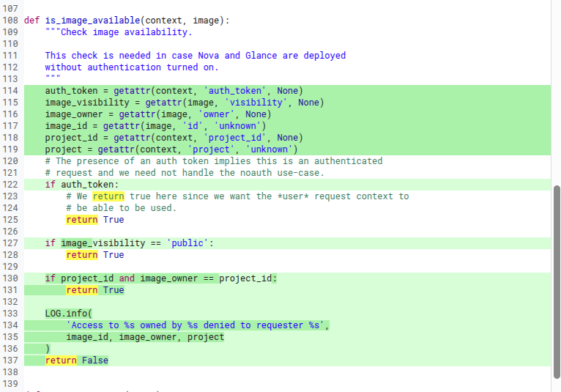
Task: Click line number 127 in gutter
Action: 10,243
